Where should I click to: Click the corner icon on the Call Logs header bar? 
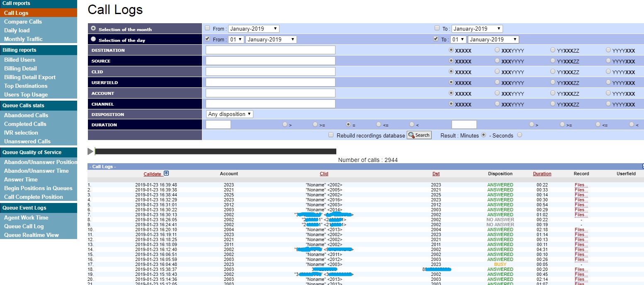pos(643,166)
